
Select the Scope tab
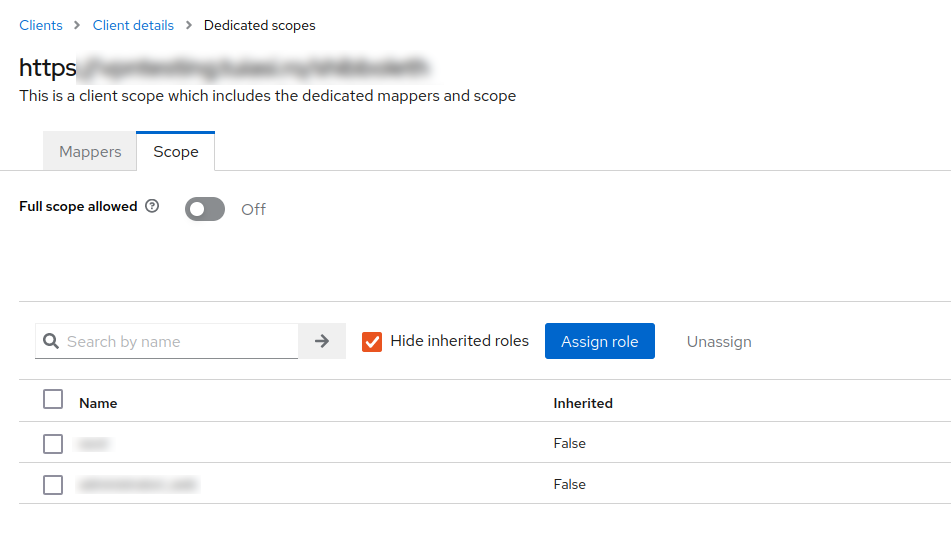176,152
